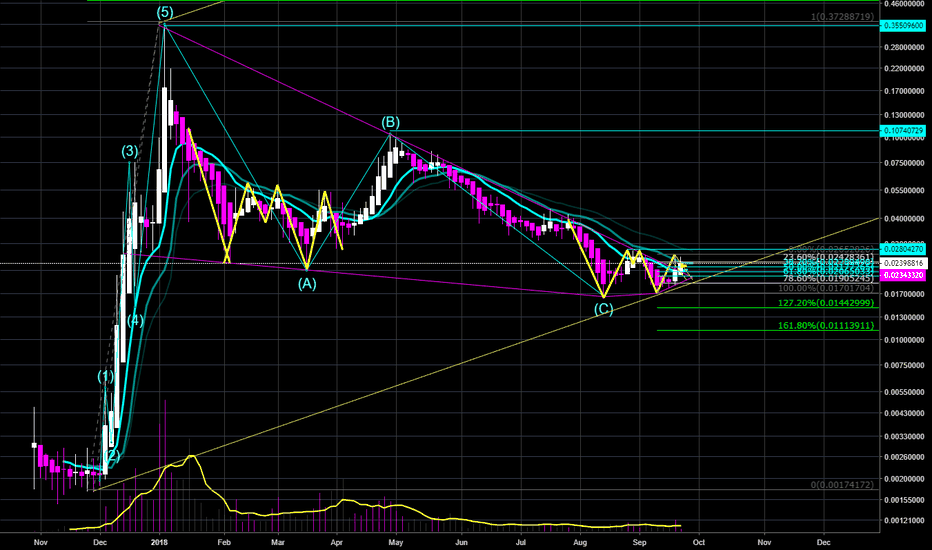Image resolution: width=932 pixels, height=550 pixels.
Task: Click the Oct label on the time axis
Action: pos(699,542)
